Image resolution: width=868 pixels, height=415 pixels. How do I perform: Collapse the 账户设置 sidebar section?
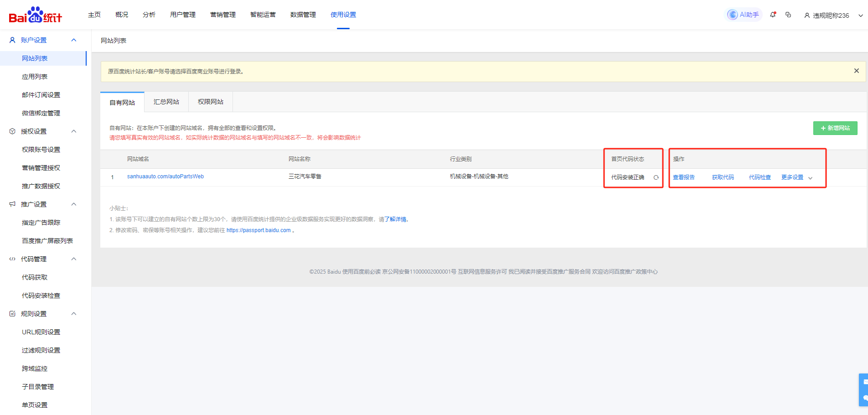pyautogui.click(x=74, y=40)
